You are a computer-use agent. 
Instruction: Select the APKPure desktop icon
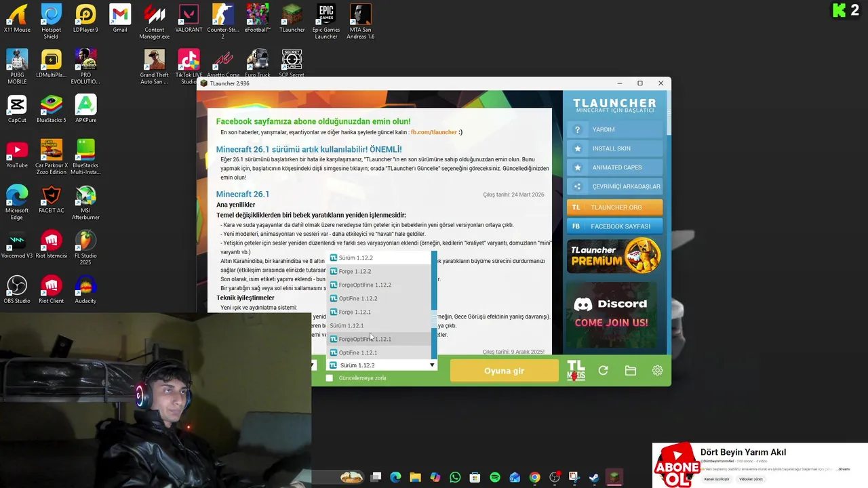click(x=85, y=108)
